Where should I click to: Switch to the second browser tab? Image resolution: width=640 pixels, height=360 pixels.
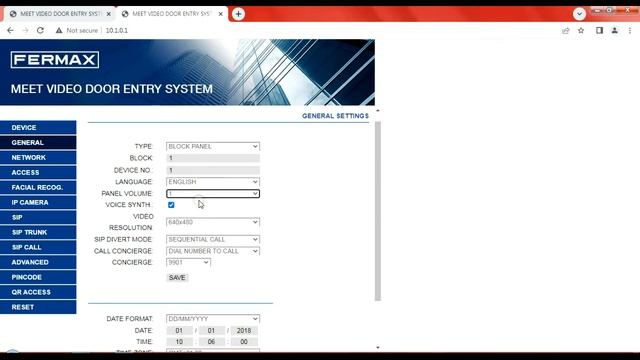click(172, 14)
